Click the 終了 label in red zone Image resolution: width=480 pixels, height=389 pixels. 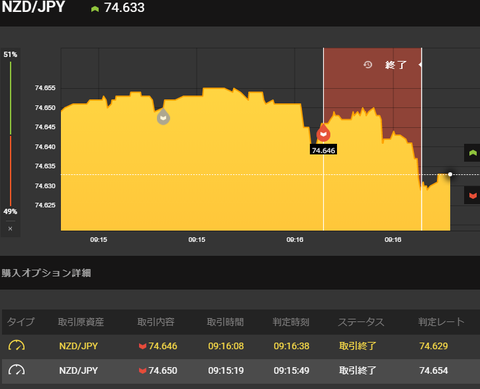396,65
